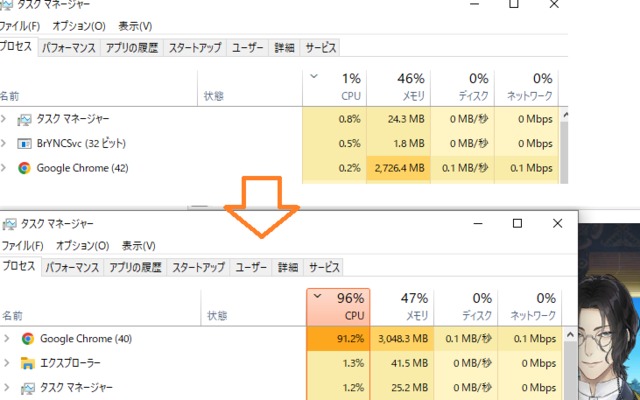Open the 表示(V) menu in upper window
This screenshot has width=640, height=400.
click(x=135, y=27)
